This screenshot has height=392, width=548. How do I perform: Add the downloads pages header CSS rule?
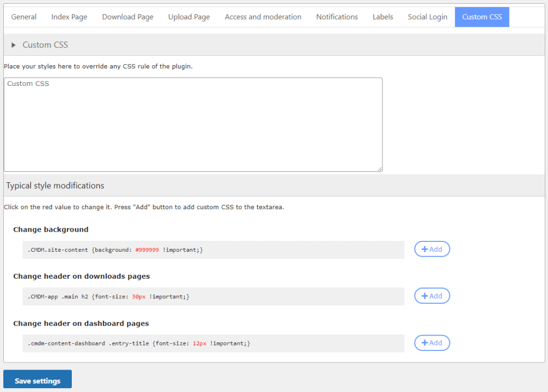tap(432, 296)
